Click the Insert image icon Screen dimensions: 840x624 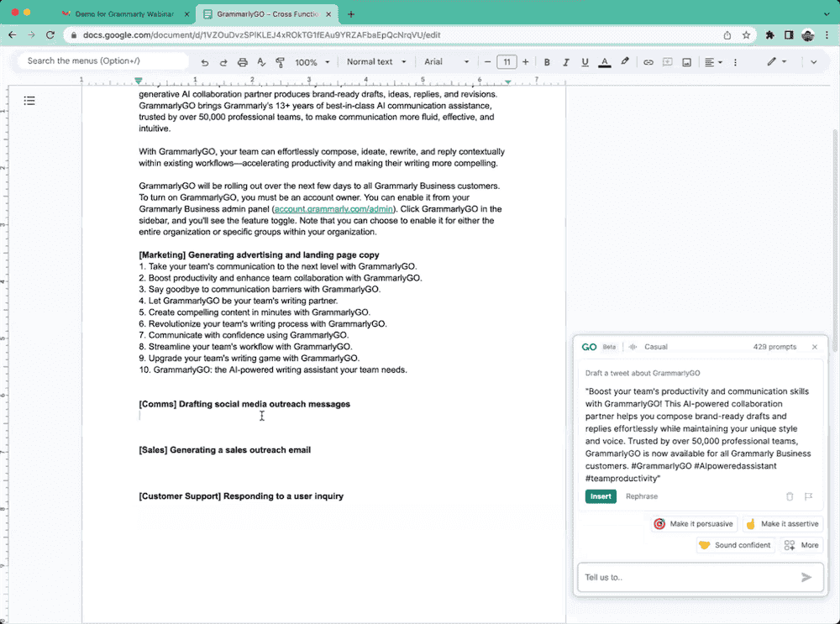point(686,62)
